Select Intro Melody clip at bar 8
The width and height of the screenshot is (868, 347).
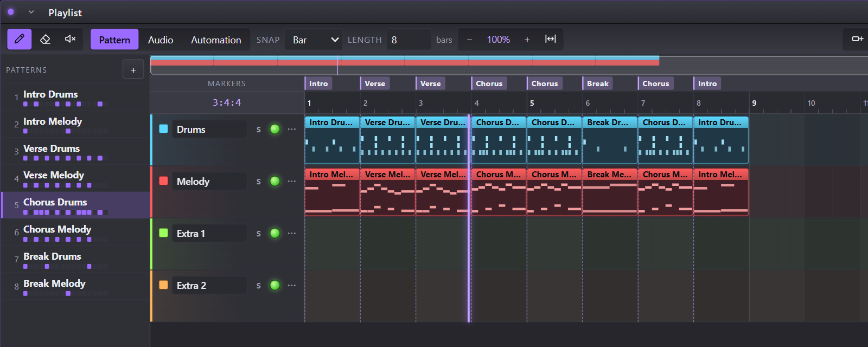click(721, 192)
